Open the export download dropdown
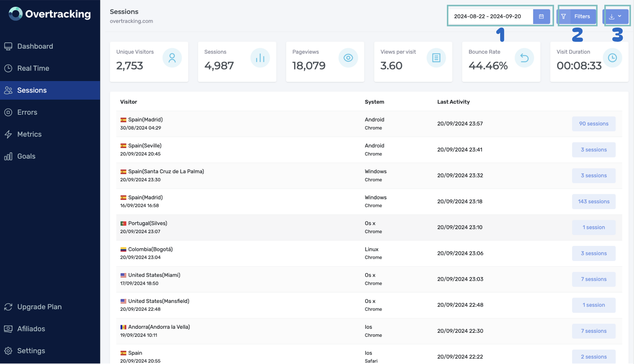 [616, 16]
